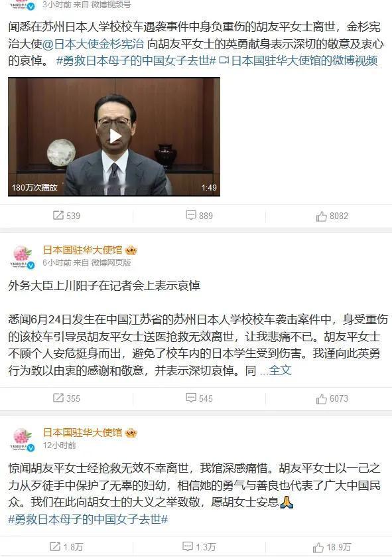Open the @日本大使金杉宪治 mention

93,44
